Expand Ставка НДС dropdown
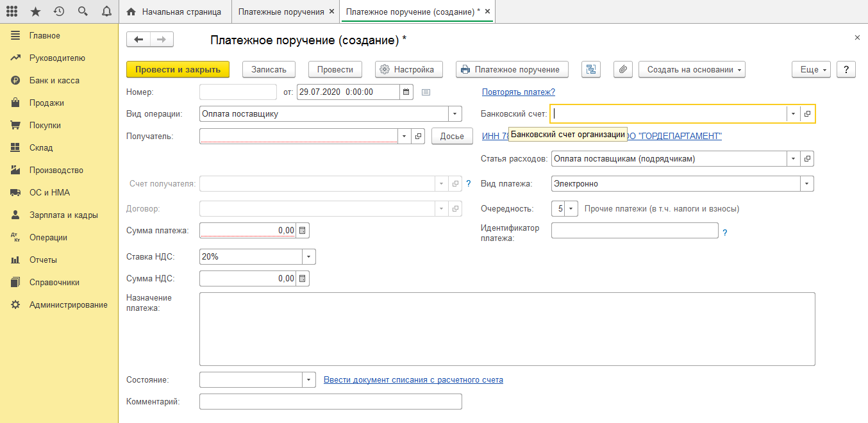The image size is (868, 423). click(309, 257)
